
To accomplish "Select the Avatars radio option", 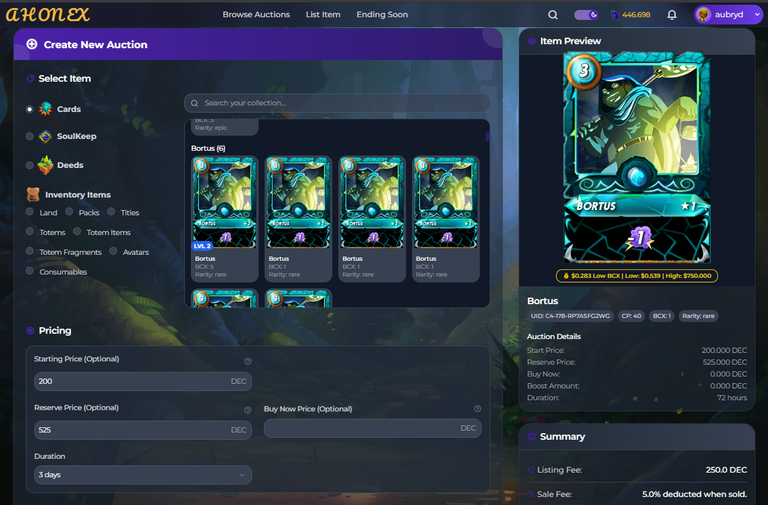I will tap(113, 251).
